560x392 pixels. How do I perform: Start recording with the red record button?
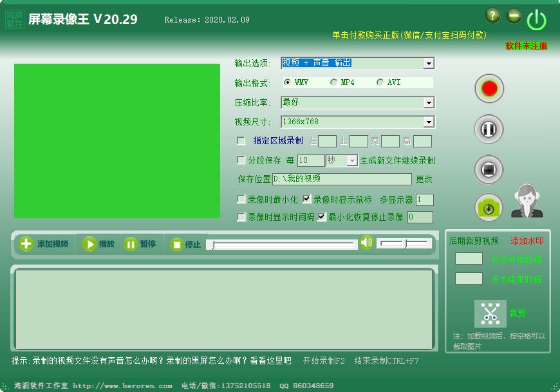pyautogui.click(x=489, y=88)
